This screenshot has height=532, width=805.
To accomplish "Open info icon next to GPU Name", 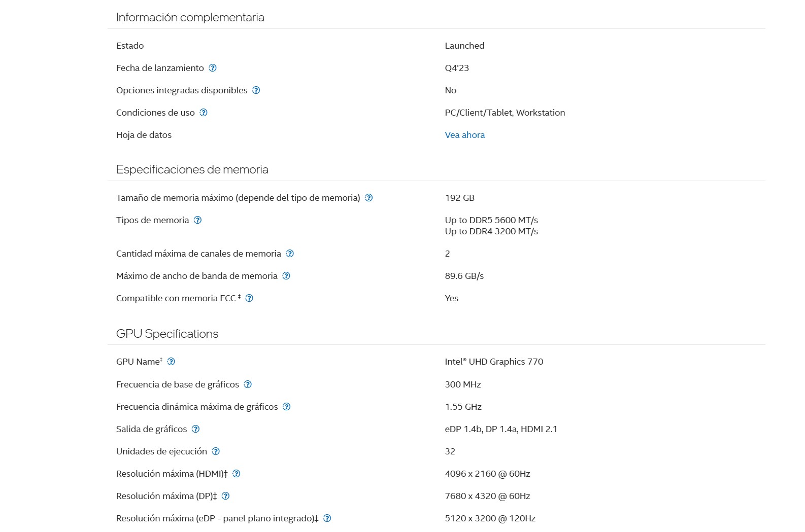I will click(171, 362).
